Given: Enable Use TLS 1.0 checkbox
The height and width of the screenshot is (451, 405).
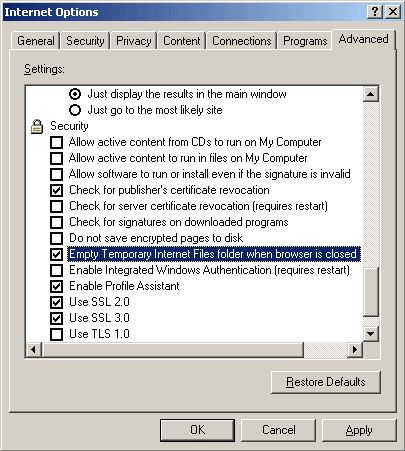Looking at the screenshot, I should click(x=56, y=334).
